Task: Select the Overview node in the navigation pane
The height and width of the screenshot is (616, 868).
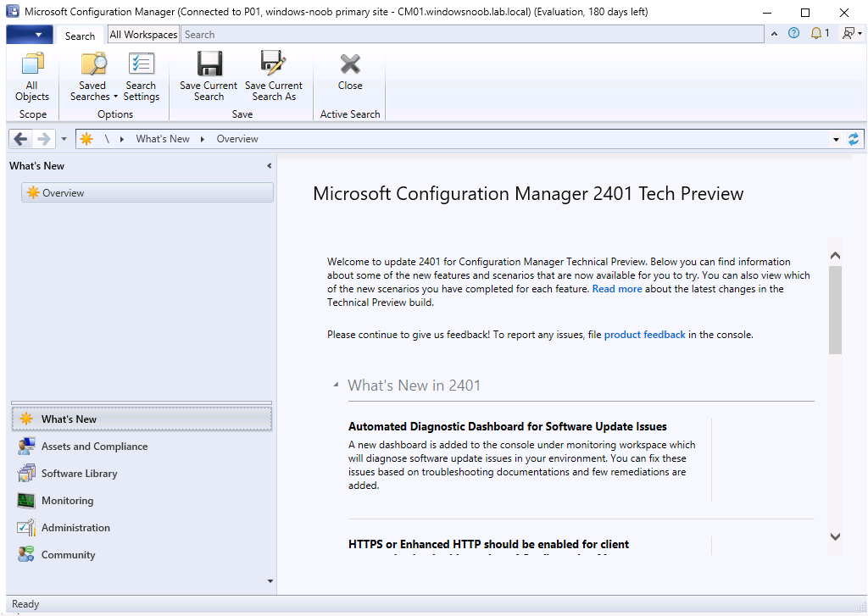Action: [147, 192]
